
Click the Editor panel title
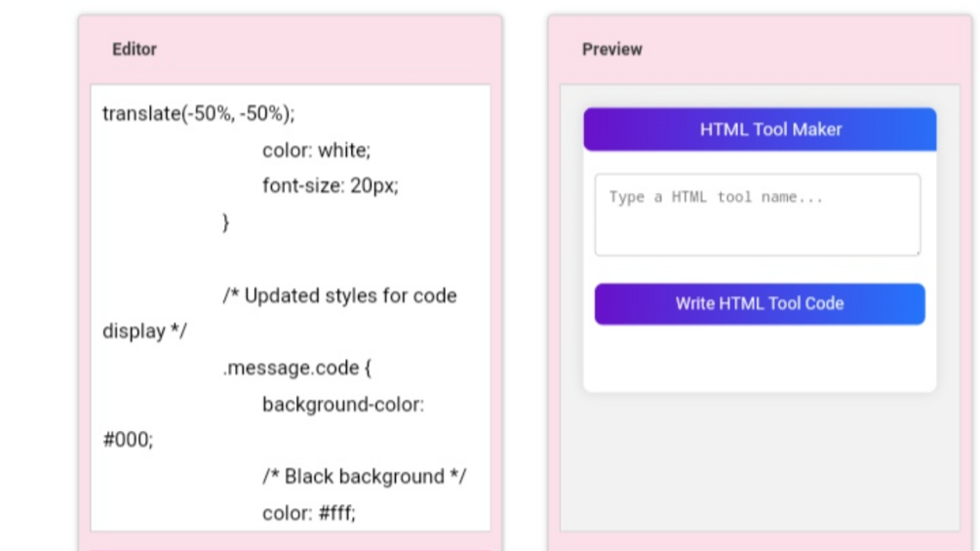point(135,49)
